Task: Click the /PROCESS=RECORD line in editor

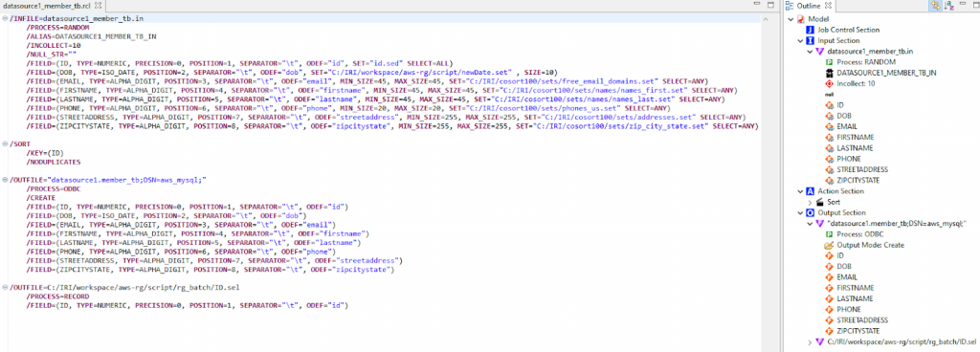Action: click(x=57, y=297)
